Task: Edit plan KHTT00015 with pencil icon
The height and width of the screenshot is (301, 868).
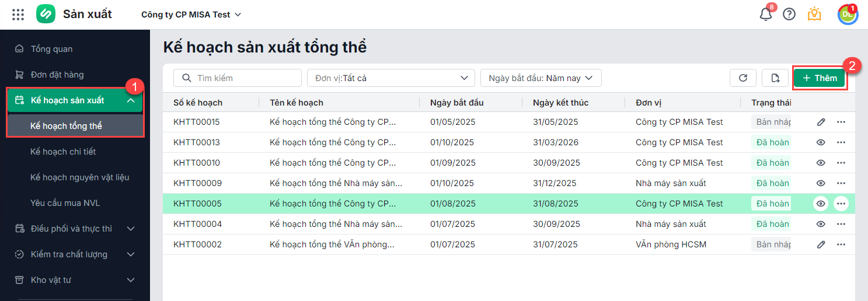Action: 821,122
